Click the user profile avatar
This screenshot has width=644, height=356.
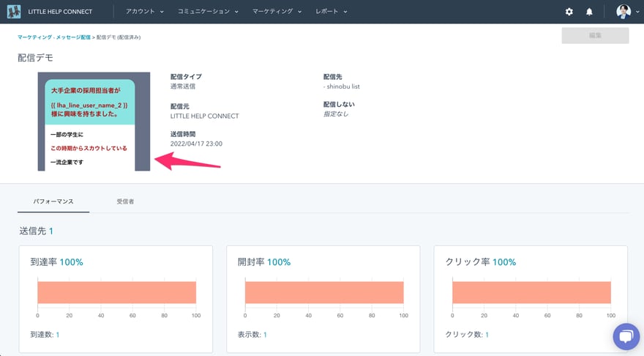point(623,12)
